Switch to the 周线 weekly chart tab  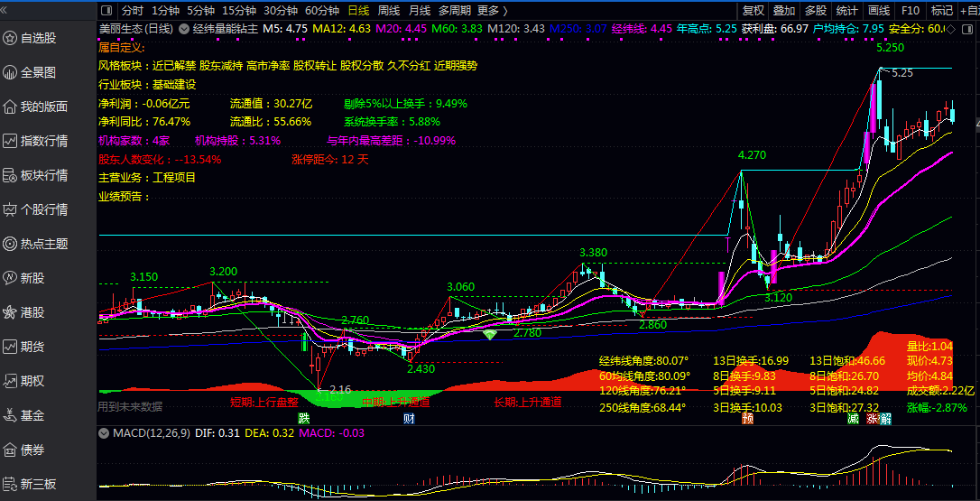pos(388,11)
